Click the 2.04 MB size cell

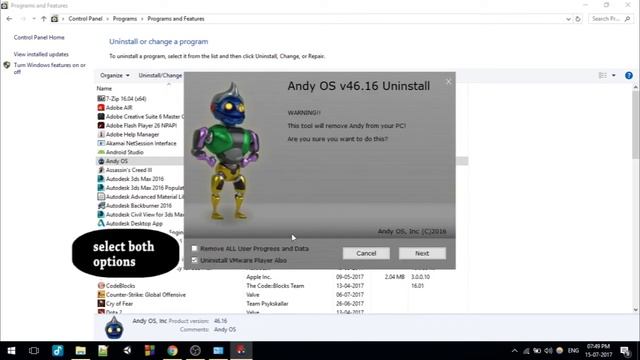pos(394,277)
